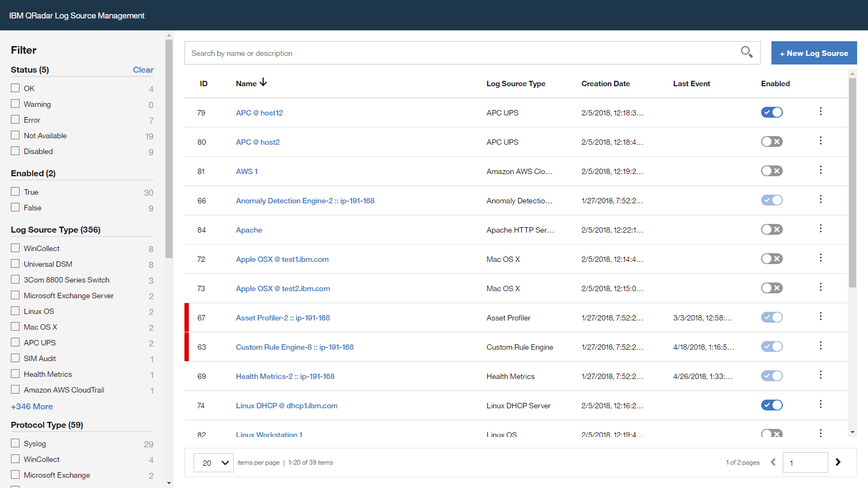This screenshot has height=488, width=868.
Task: Toggle Asset Profiler-2 enabled switch
Action: pyautogui.click(x=772, y=317)
